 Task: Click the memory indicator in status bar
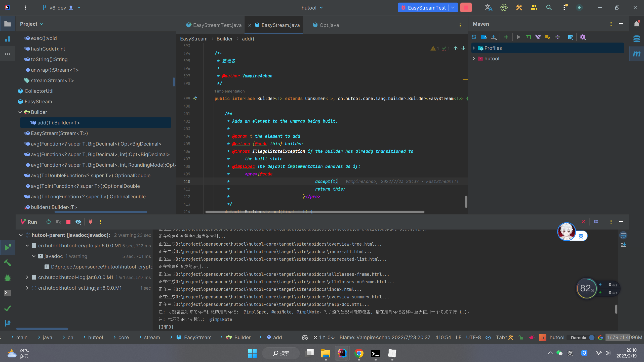624,337
